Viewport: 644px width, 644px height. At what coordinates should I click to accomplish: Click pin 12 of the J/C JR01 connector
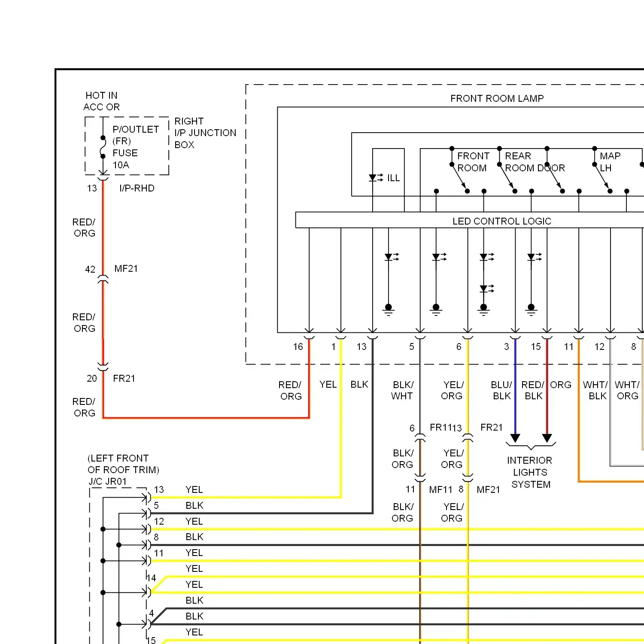click(159, 521)
